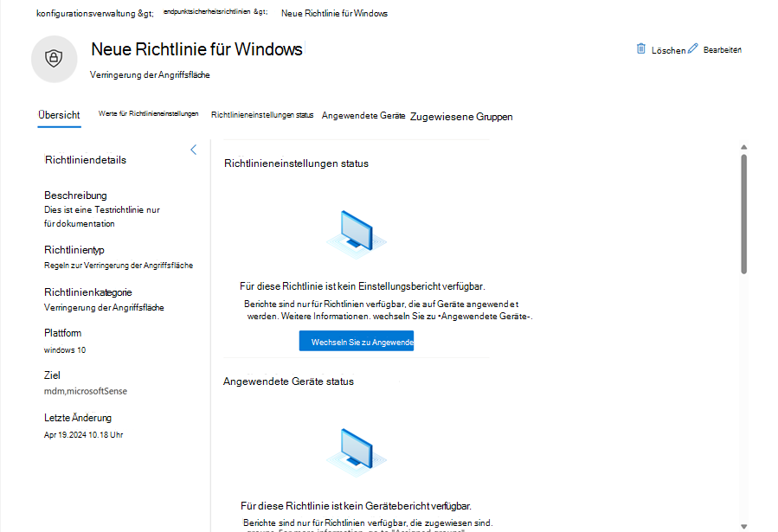Image resolution: width=778 pixels, height=532 pixels.
Task: Click the scrollbar down arrow
Action: coord(744,524)
